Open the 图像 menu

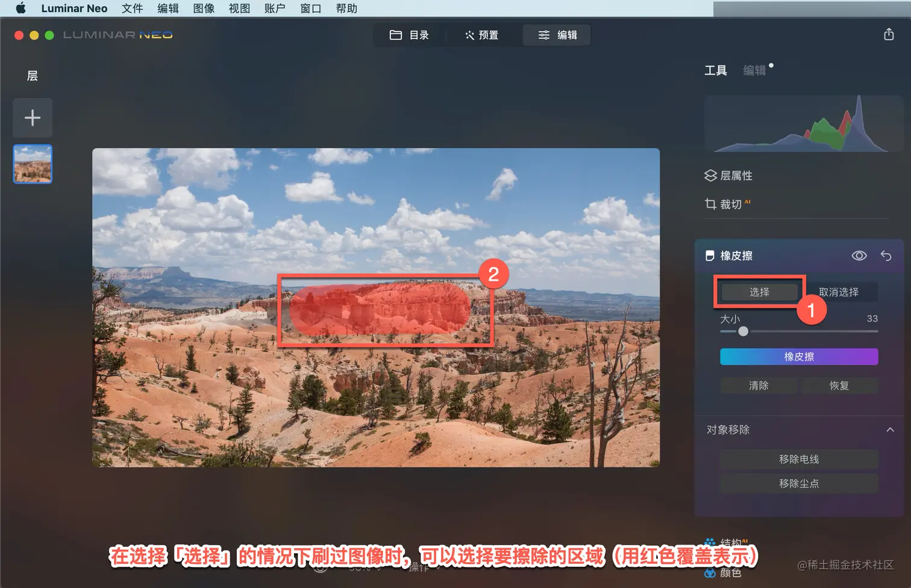pos(204,8)
